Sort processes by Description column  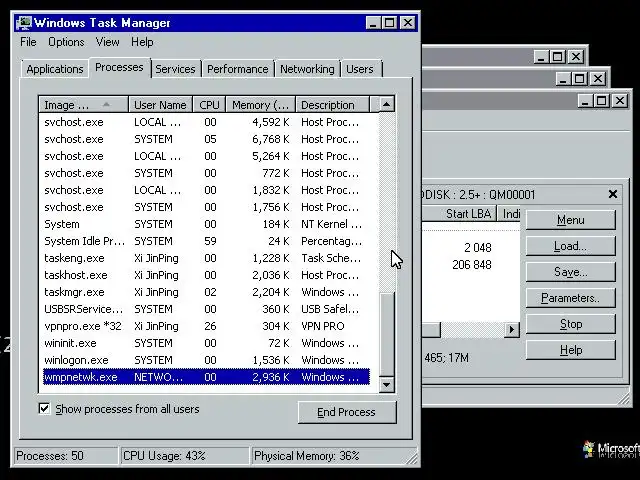pyautogui.click(x=332, y=105)
